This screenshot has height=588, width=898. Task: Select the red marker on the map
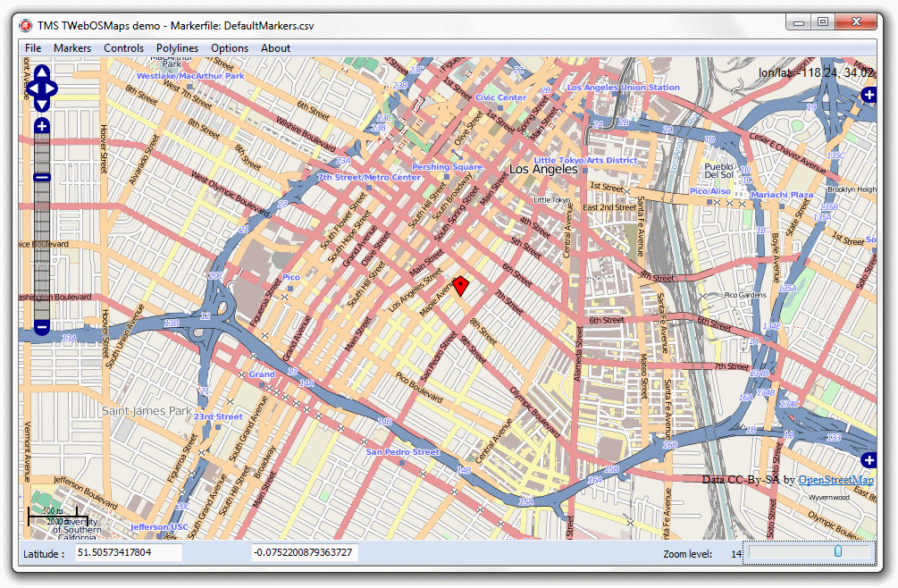(x=461, y=284)
